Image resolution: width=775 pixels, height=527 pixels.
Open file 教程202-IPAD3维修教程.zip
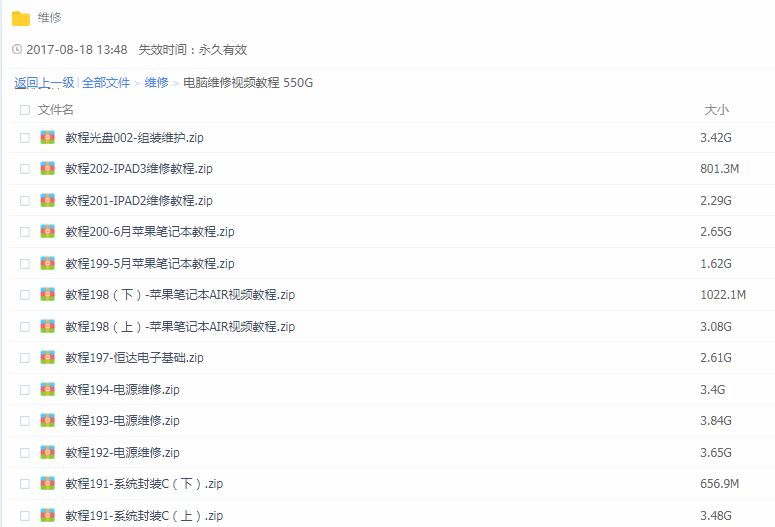tap(139, 169)
